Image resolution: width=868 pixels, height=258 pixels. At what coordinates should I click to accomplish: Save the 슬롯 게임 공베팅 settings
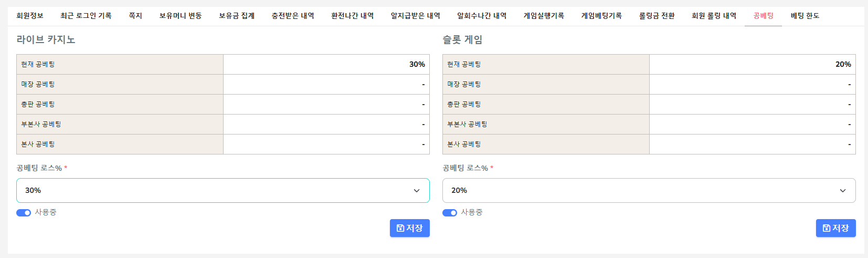[x=835, y=228]
